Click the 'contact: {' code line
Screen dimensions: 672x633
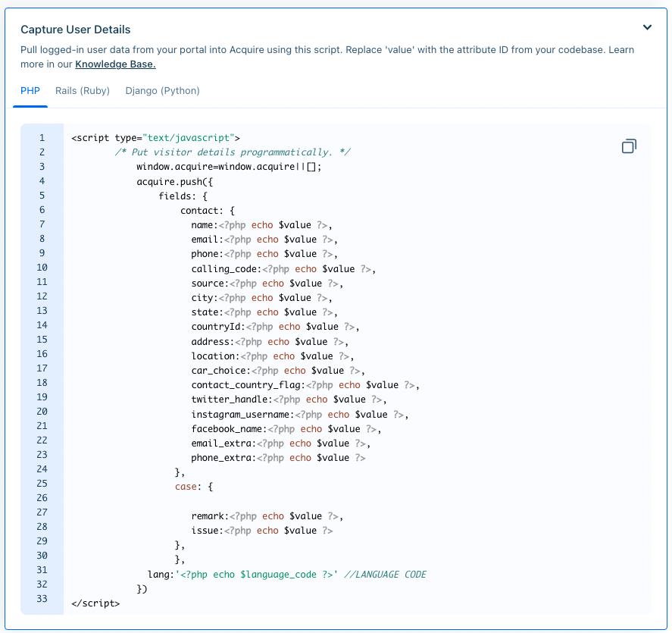click(x=208, y=211)
